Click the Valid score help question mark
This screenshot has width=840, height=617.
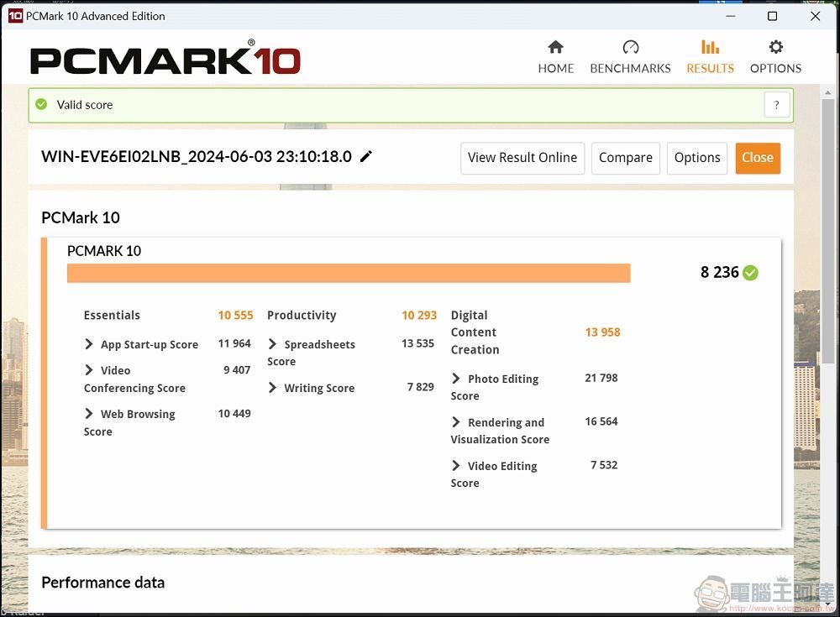click(x=776, y=105)
